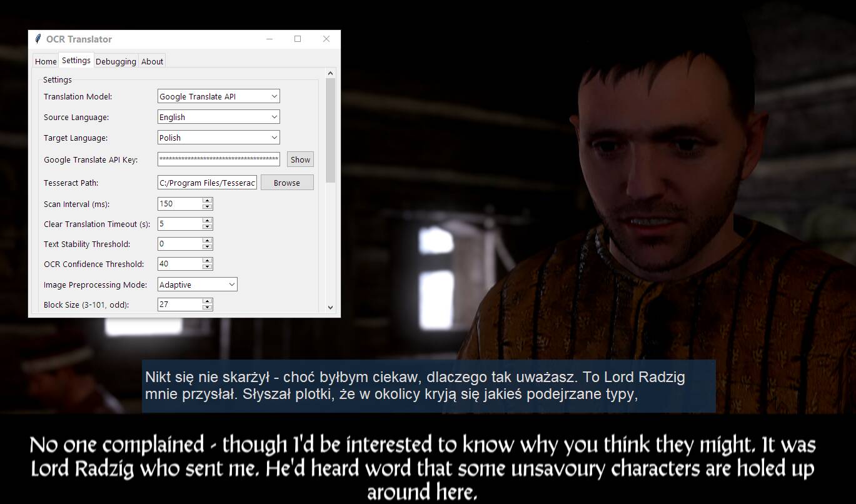
Task: Increase Scan Interval with up arrow
Action: tap(208, 201)
